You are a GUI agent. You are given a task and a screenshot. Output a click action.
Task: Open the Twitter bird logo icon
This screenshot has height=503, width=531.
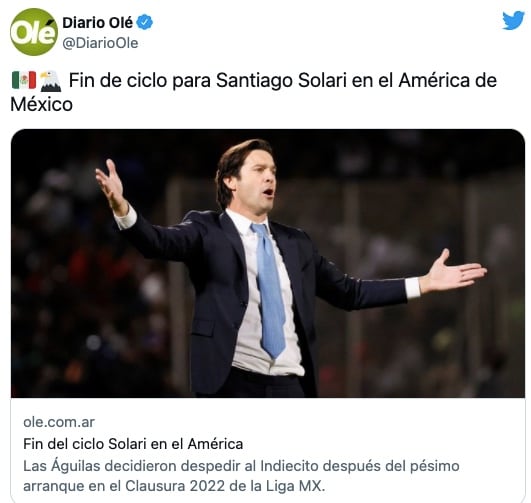[x=513, y=21]
